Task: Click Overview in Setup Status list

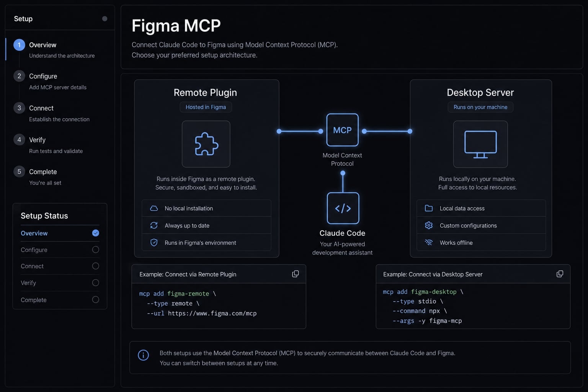Action: click(34, 233)
